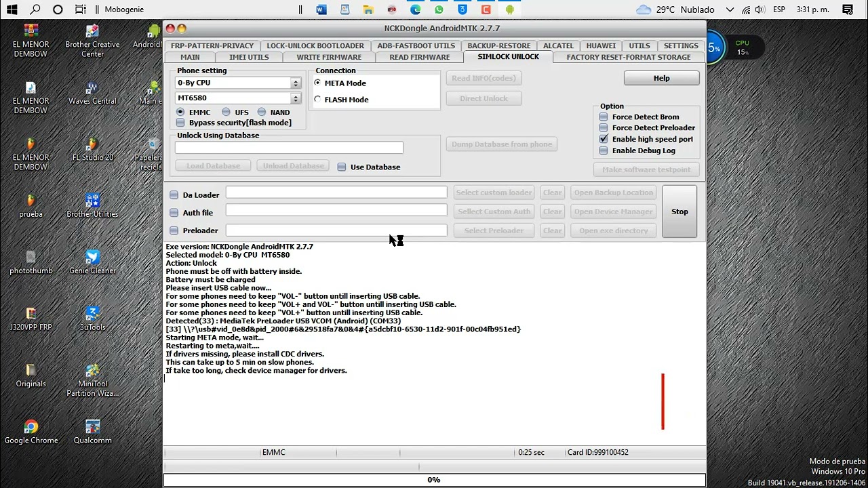Click the Qualcomm desktop shortcut

pyautogui.click(x=92, y=432)
